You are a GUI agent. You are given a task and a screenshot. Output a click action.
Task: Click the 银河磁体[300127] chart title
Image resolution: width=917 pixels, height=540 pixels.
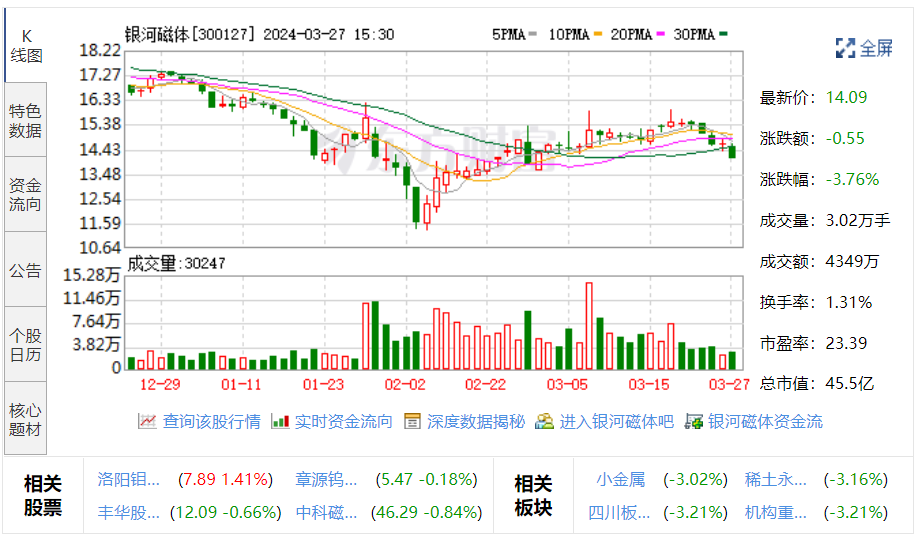click(x=189, y=35)
